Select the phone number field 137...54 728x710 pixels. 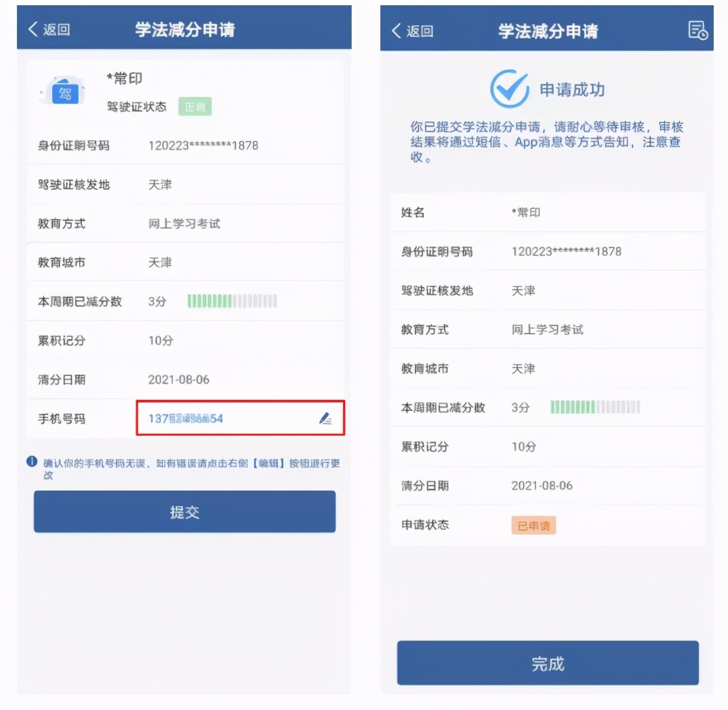240,418
